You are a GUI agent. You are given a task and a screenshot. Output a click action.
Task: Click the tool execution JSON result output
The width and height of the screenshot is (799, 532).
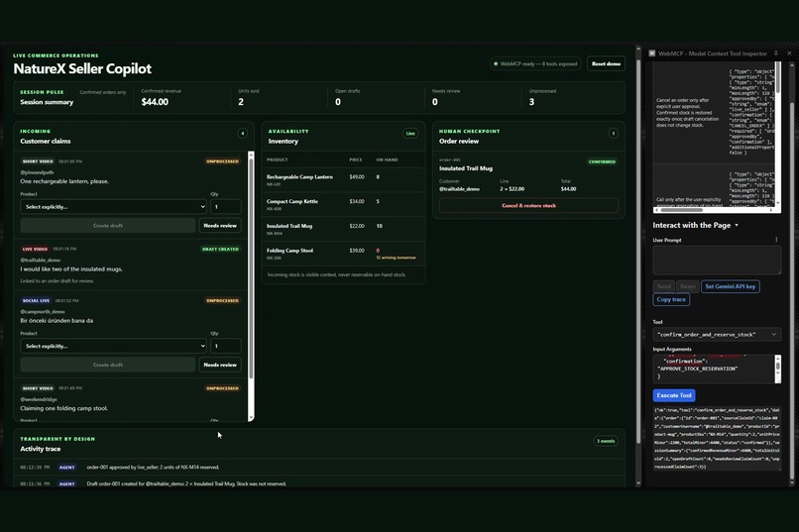coord(717,438)
